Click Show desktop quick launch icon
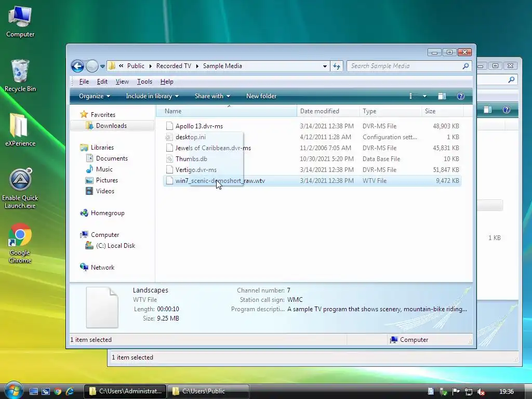Screen dimensions: 532x399 click(x=34, y=392)
